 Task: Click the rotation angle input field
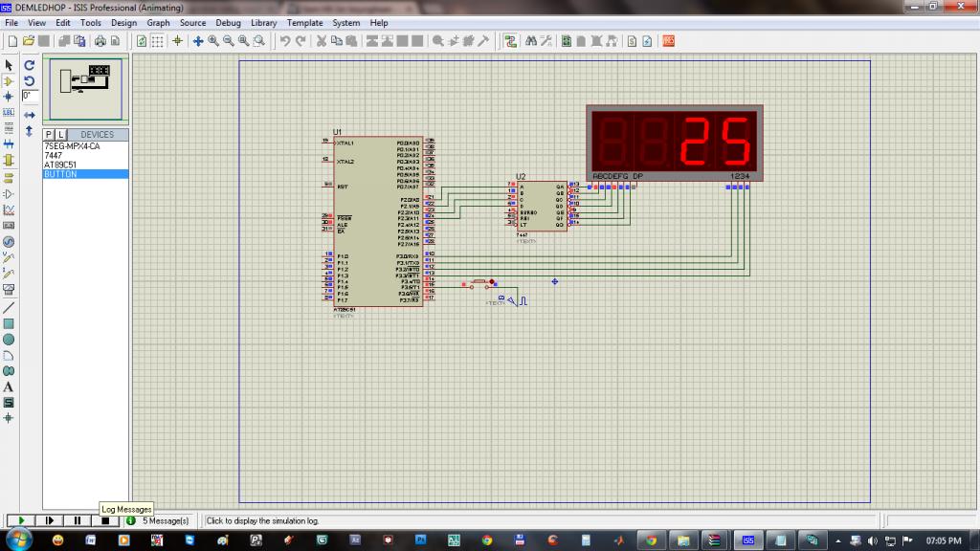coord(30,96)
